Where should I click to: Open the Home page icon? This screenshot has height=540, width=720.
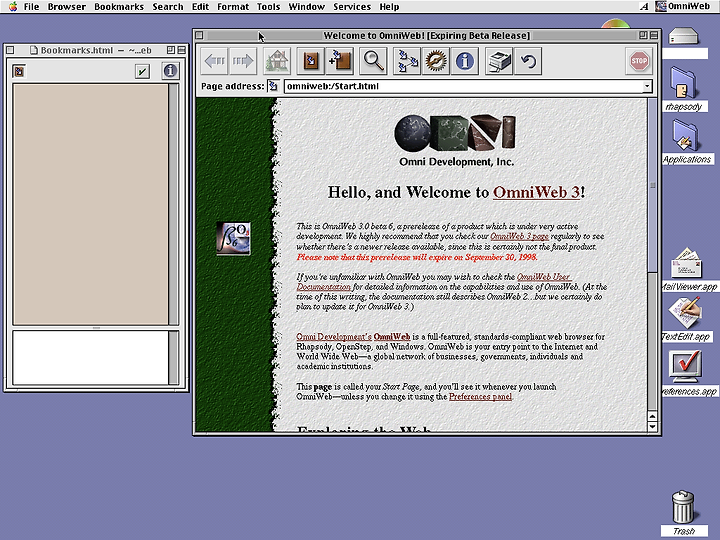pyautogui.click(x=277, y=61)
